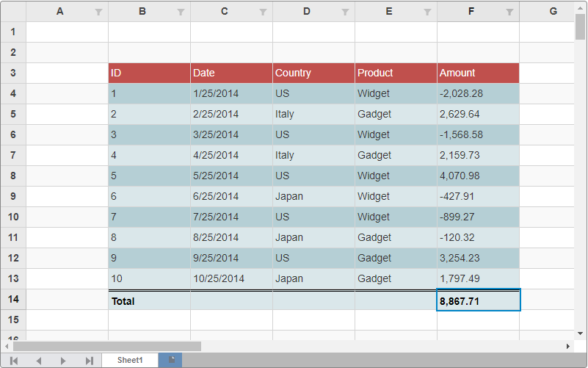This screenshot has height=368, width=588.
Task: Open the filter dropdown in column B header
Action: [181, 12]
